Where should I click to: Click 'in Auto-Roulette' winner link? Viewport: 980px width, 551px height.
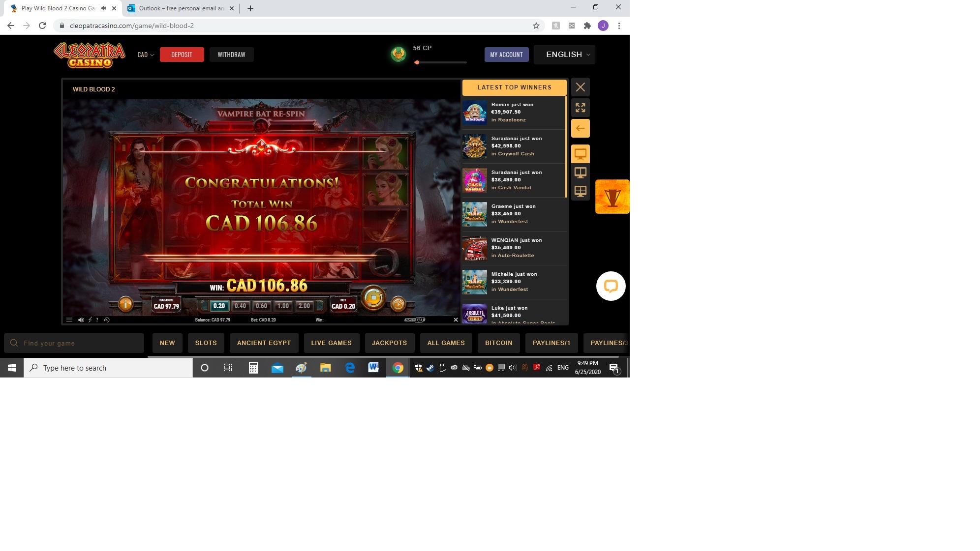(x=513, y=256)
